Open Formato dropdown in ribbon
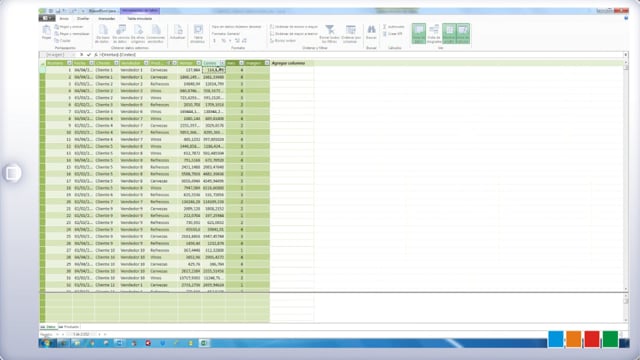Viewport: 640px width, 360px height. click(x=226, y=34)
